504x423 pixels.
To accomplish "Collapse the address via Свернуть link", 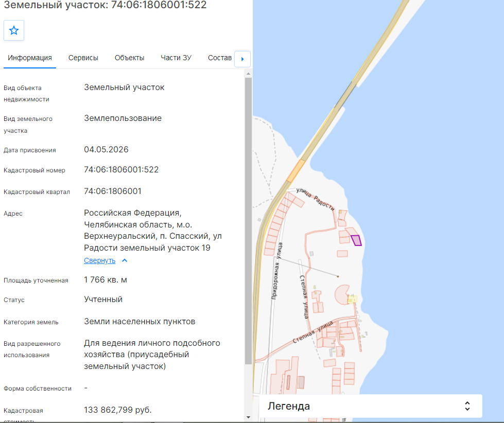I will coord(100,260).
